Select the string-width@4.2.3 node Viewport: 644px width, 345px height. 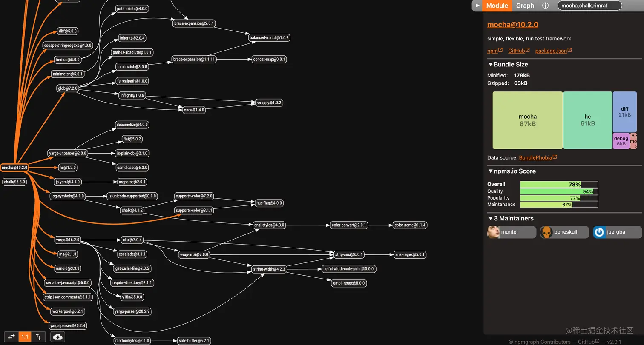269,269
